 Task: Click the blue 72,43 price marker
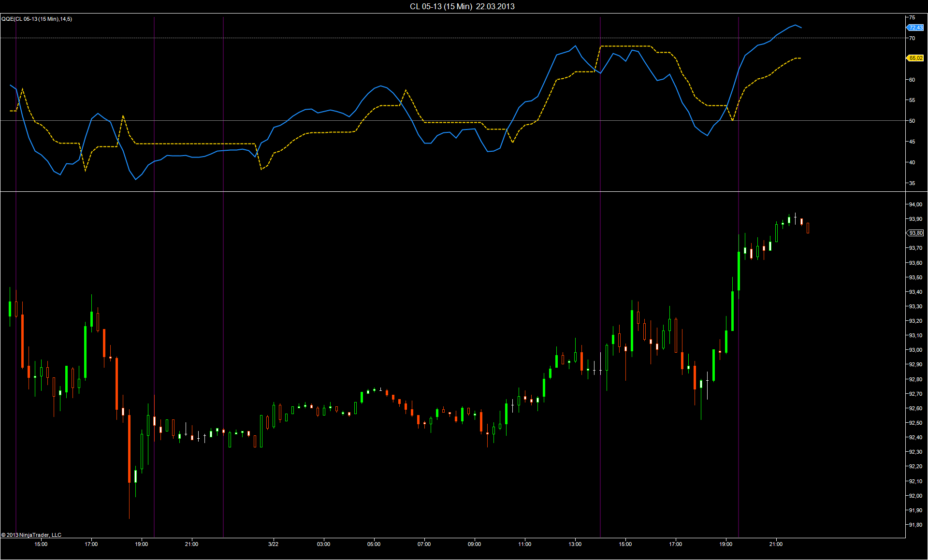pos(916,28)
